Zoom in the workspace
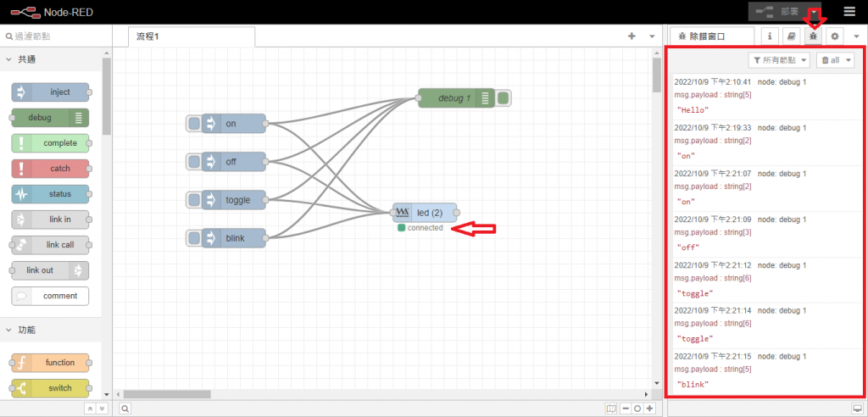 click(x=649, y=409)
